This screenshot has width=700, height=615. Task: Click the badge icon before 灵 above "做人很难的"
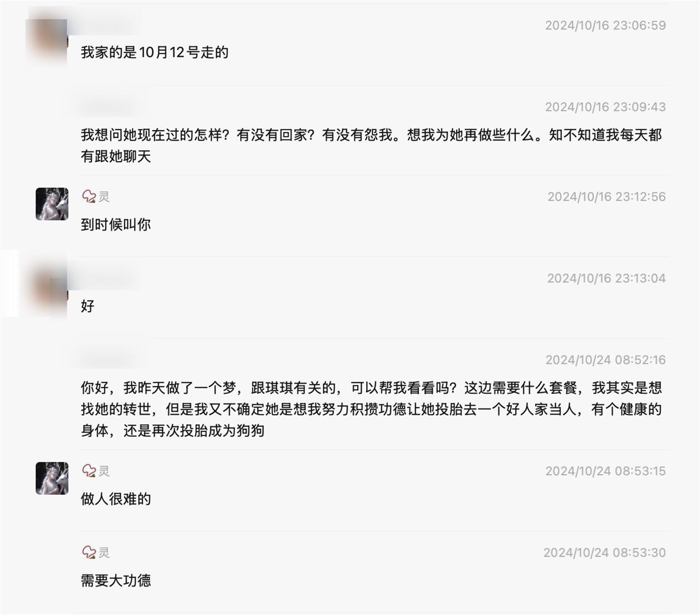89,471
